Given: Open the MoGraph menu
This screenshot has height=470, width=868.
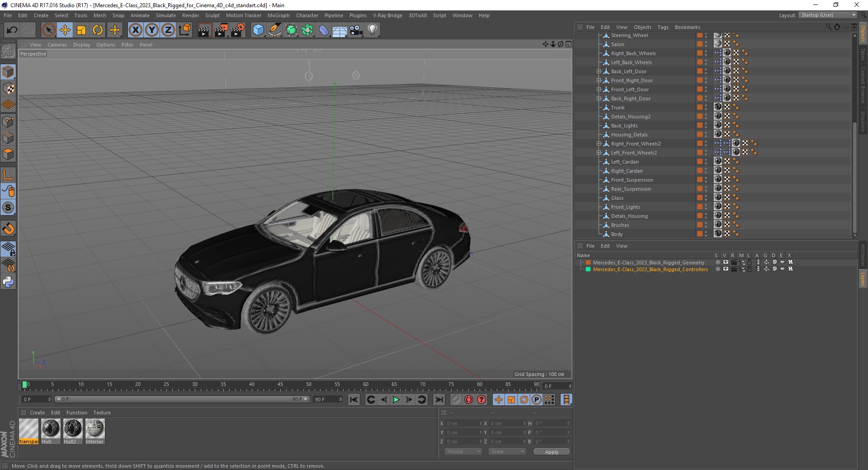Looking at the screenshot, I should tap(278, 15).
